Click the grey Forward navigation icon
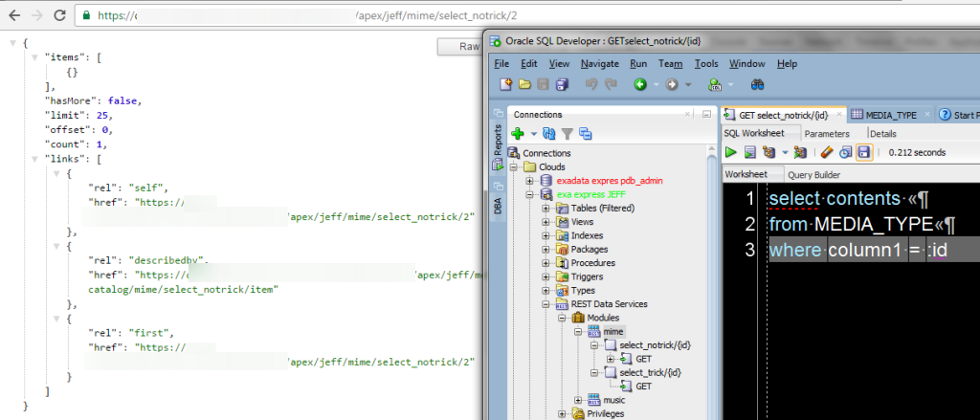This screenshot has width=980, height=420. click(x=672, y=84)
